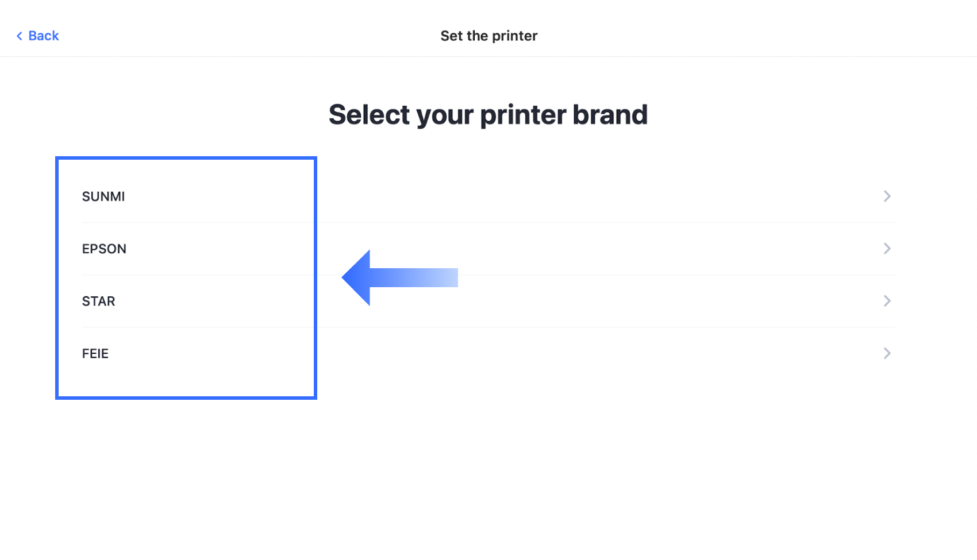
Task: Expand the STAR entry using its arrow
Action: (887, 300)
